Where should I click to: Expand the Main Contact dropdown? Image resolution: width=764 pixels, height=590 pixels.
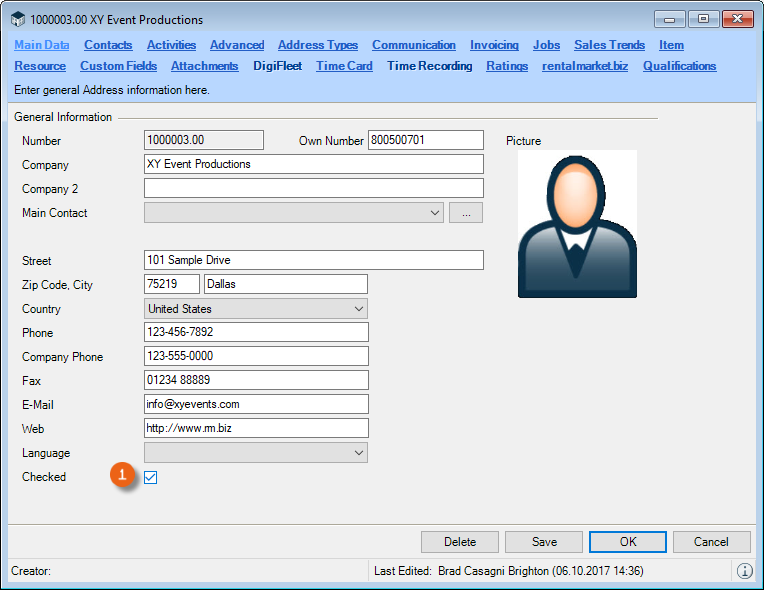(x=434, y=213)
